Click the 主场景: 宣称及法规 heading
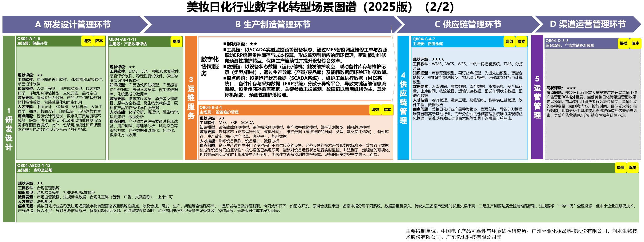This screenshot has width=644, height=242. click(35, 170)
